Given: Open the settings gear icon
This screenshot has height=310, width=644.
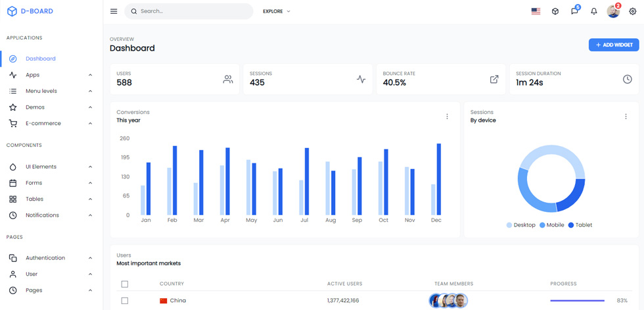Looking at the screenshot, I should (632, 11).
